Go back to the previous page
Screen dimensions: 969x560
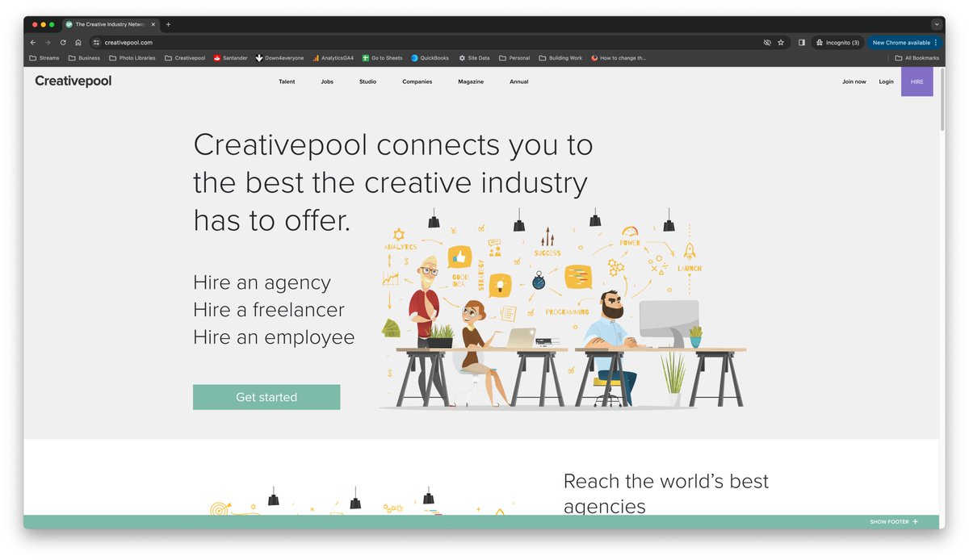coord(33,42)
